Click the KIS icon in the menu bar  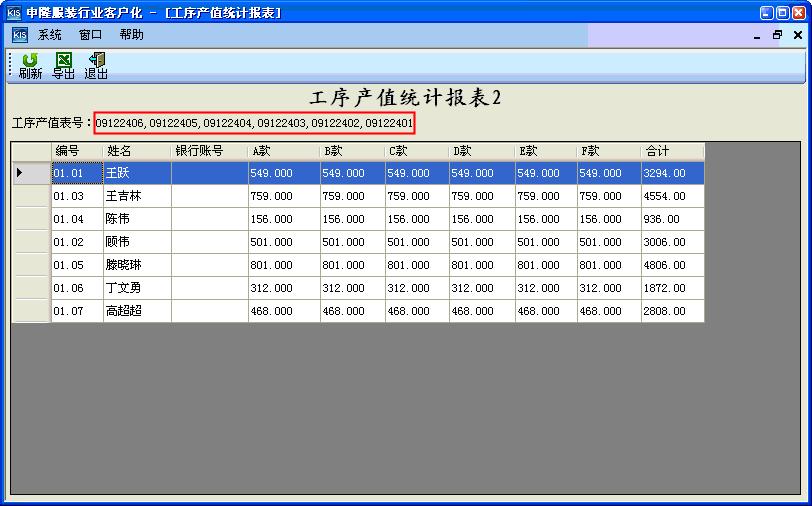(x=19, y=35)
